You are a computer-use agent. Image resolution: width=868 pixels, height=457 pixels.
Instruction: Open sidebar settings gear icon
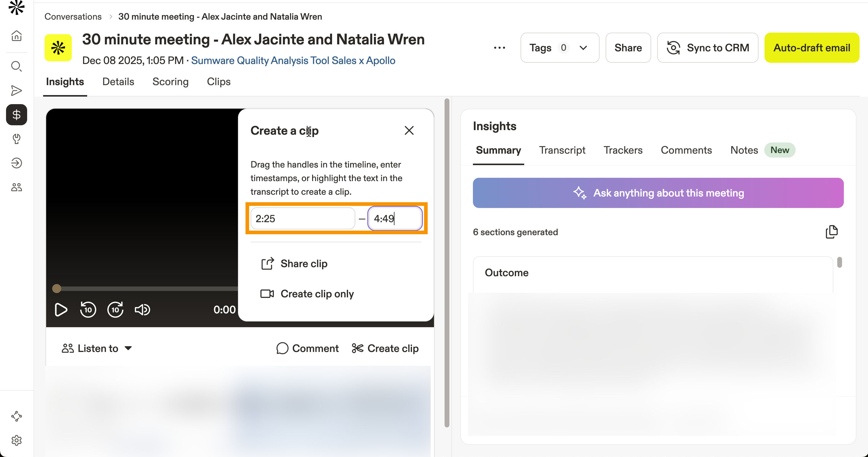click(x=17, y=440)
